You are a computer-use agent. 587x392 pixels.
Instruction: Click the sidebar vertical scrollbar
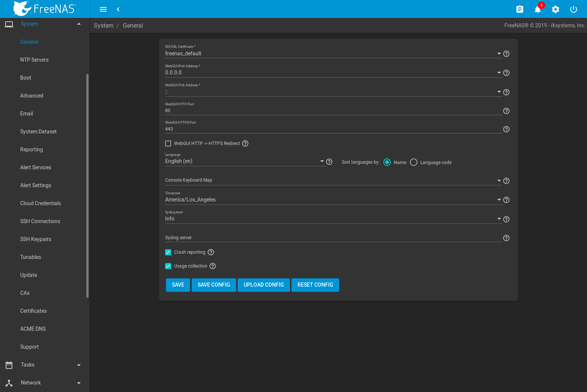point(87,186)
